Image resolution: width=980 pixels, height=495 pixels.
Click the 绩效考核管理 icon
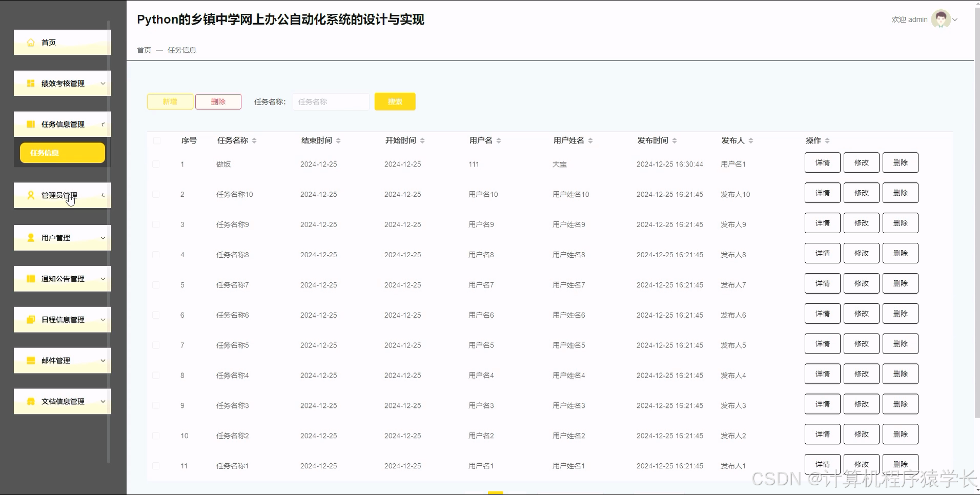click(x=30, y=83)
